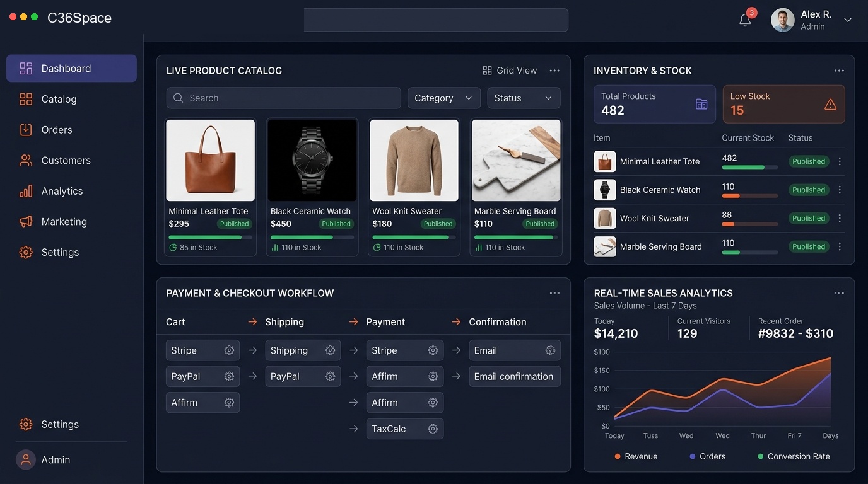This screenshot has height=484, width=868.
Task: Click Published badge on Minimal Leather Tote card
Action: [235, 224]
